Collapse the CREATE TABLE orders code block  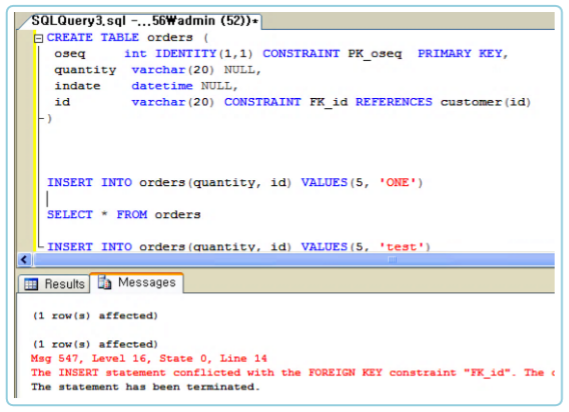(x=38, y=38)
